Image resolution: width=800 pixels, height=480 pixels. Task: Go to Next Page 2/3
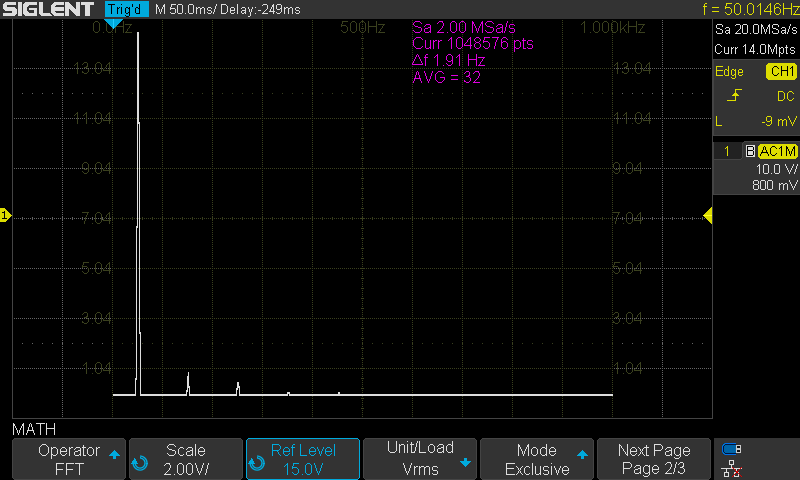pos(654,459)
